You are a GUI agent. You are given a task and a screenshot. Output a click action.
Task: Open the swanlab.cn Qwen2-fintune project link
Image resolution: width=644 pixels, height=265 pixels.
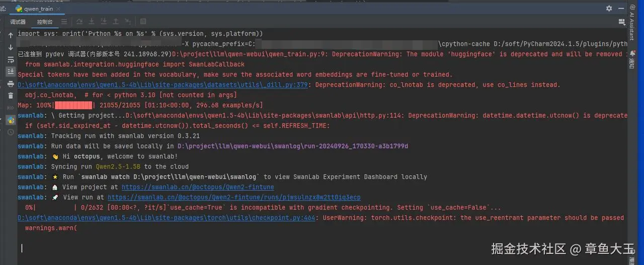198,187
